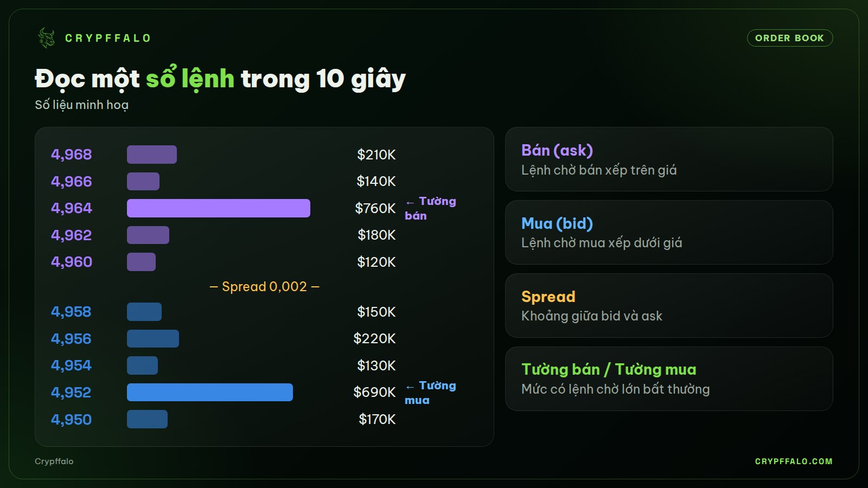Click the Tường bán arrow label
The height and width of the screenshot is (488, 868).
pyautogui.click(x=431, y=208)
